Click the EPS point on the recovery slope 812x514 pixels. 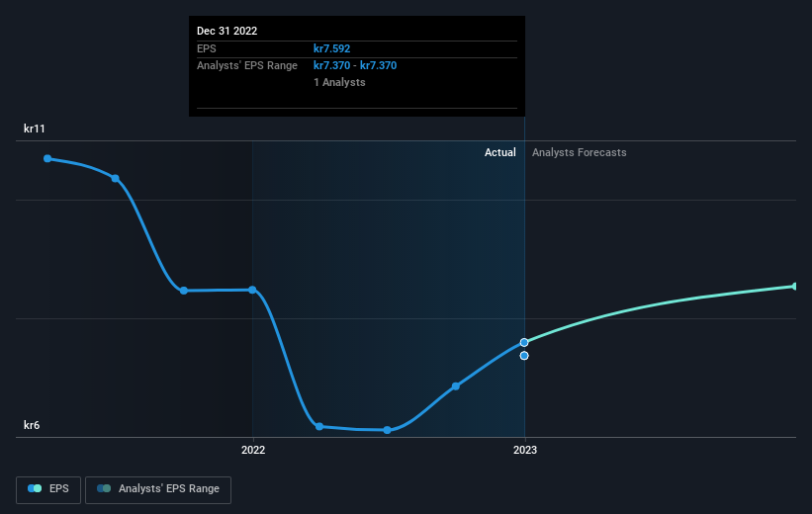point(456,386)
